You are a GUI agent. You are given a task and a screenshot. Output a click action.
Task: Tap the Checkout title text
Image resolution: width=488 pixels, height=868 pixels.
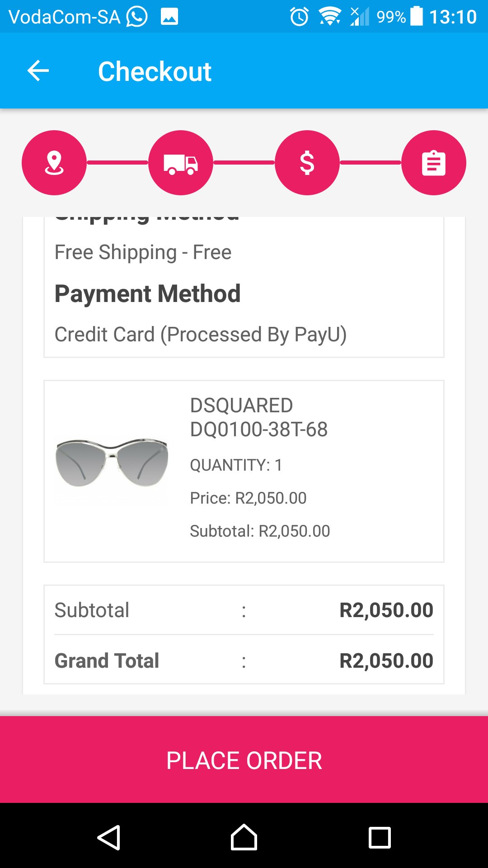(155, 71)
